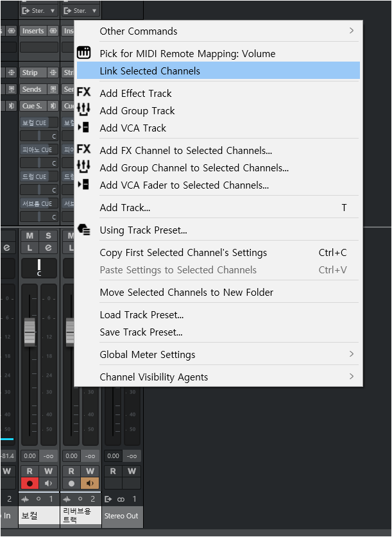The image size is (392, 537).
Task: Click the Using Track Preset icon
Action: pyautogui.click(x=84, y=230)
